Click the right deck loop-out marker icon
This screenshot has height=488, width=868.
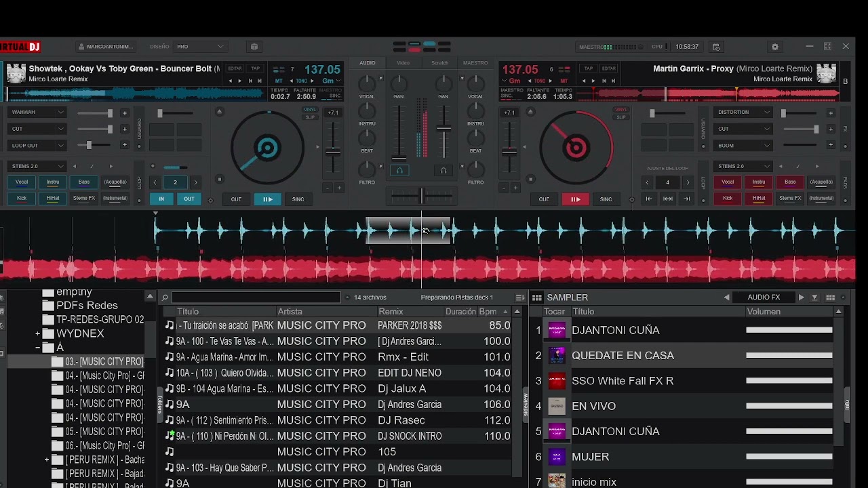(x=687, y=199)
